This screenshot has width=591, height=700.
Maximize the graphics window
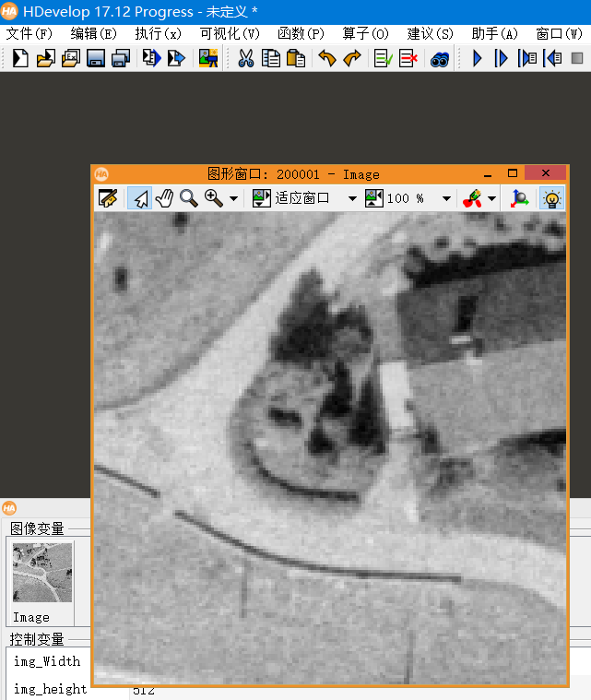coord(513,173)
